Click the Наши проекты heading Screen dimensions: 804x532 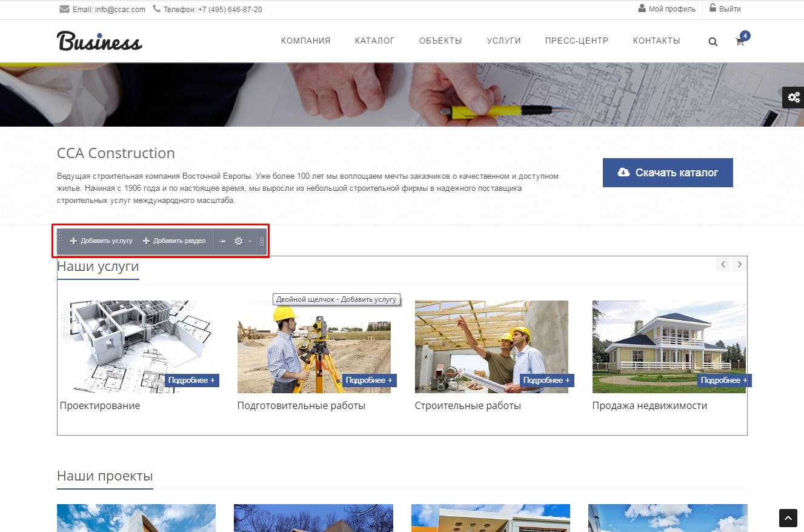coord(105,476)
